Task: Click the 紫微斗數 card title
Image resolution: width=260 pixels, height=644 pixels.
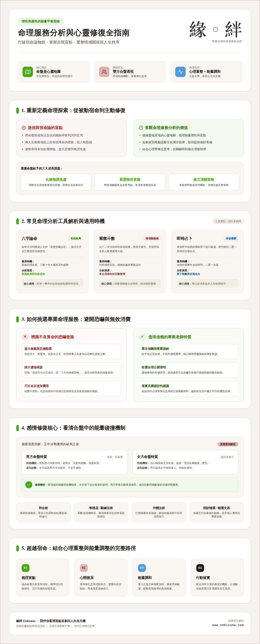Action: pos(107,238)
